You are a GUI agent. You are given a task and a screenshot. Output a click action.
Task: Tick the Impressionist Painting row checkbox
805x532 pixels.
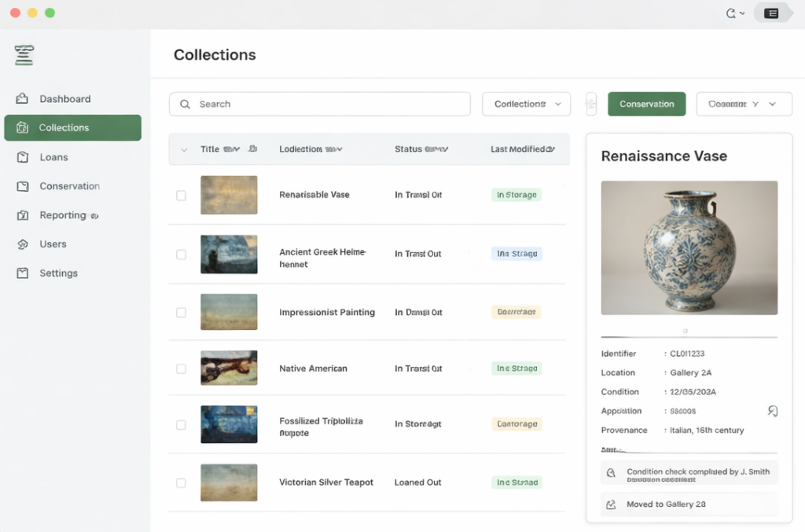pyautogui.click(x=182, y=312)
